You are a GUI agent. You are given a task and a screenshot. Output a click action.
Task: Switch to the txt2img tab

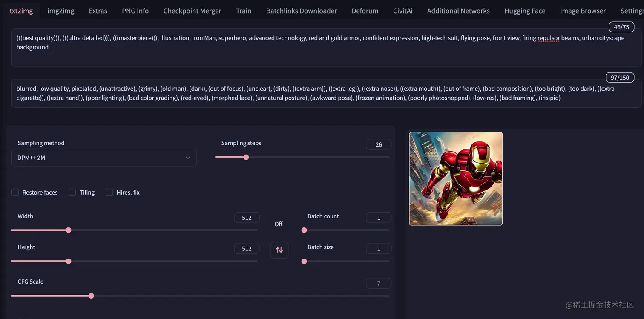[x=21, y=11]
